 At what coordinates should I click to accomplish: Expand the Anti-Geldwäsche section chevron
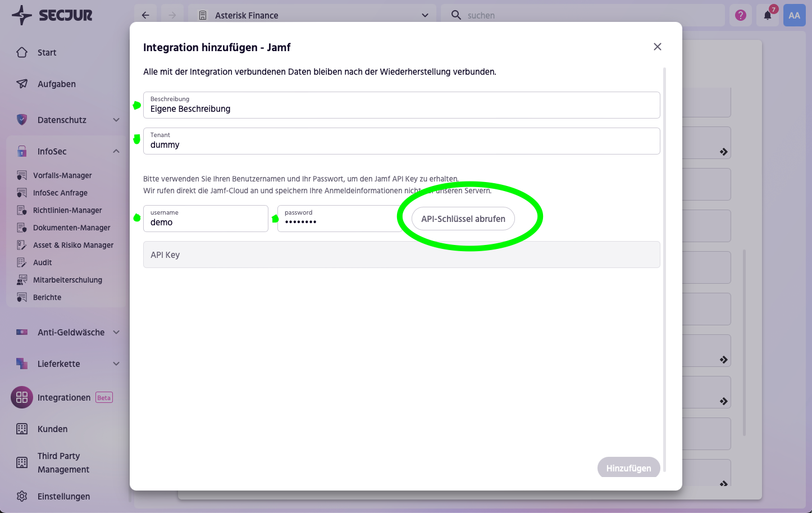(116, 332)
